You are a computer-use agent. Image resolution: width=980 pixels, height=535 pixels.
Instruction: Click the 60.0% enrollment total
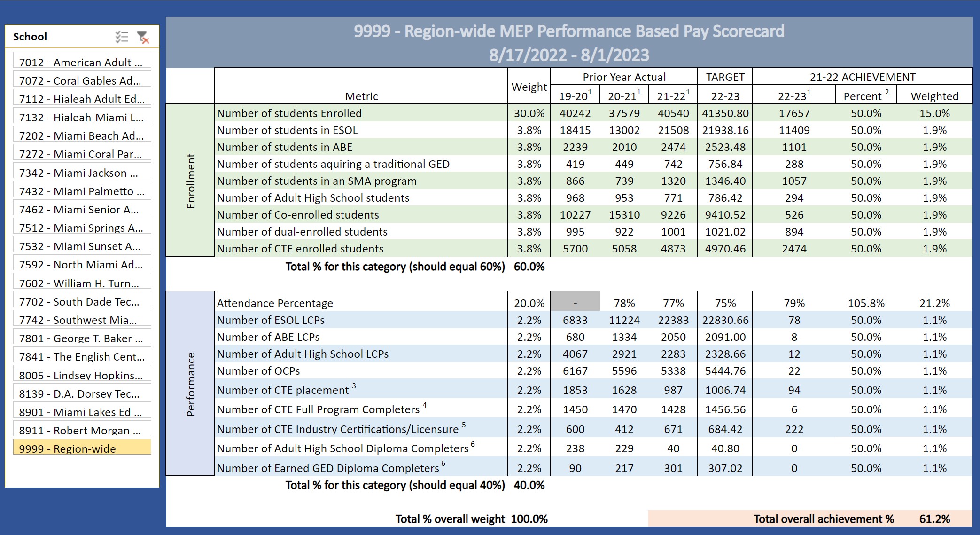[529, 267]
